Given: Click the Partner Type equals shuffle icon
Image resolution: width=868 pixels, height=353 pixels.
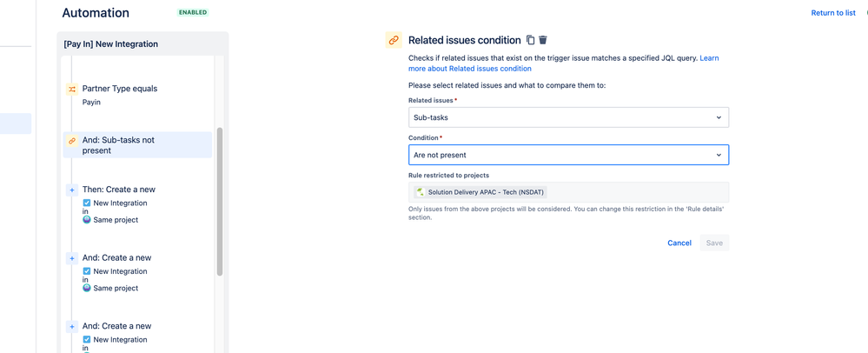Looking at the screenshot, I should [x=72, y=89].
